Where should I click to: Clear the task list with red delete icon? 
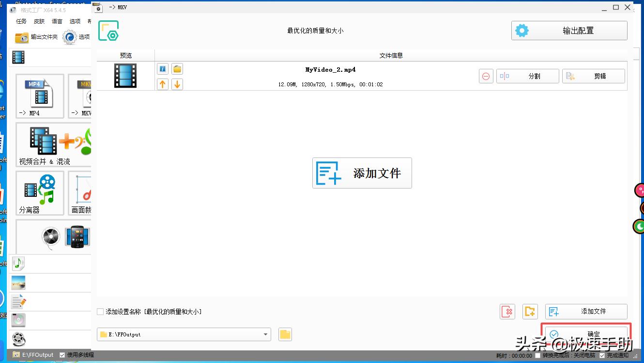click(x=507, y=312)
